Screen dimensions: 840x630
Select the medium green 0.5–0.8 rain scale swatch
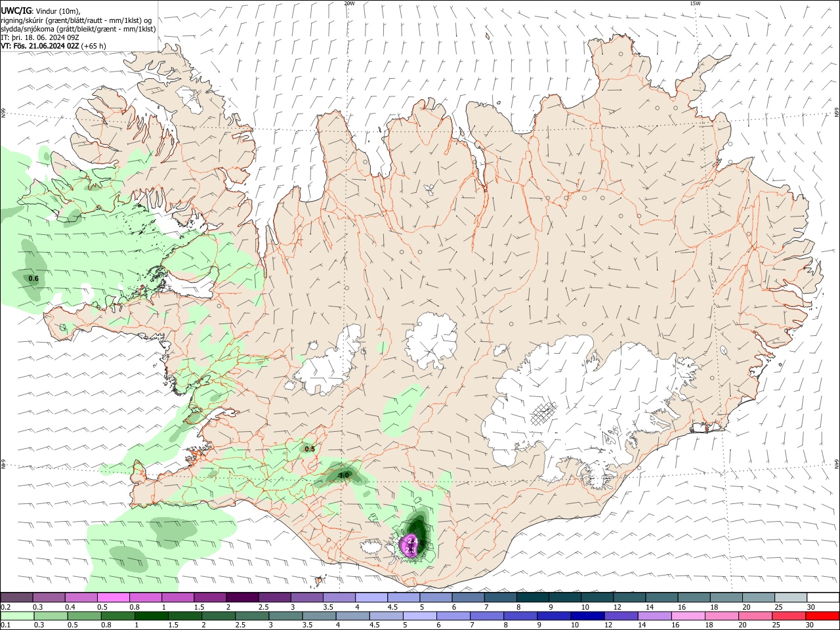coord(84,616)
